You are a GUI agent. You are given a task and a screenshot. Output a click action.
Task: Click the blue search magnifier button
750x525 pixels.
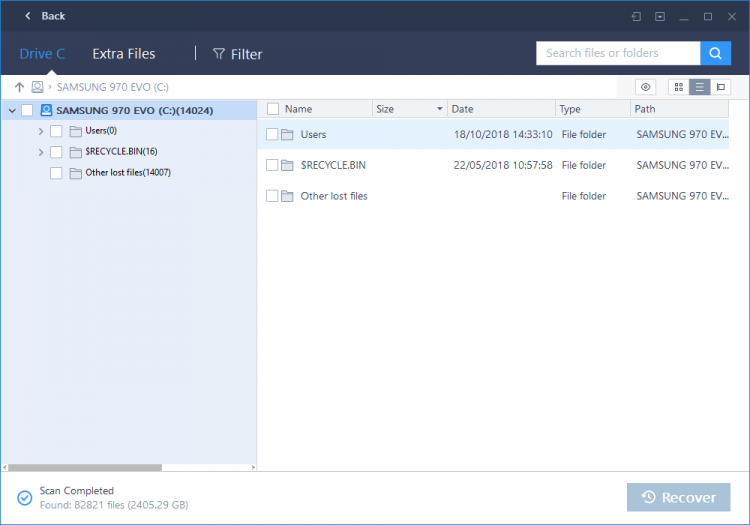(x=715, y=53)
